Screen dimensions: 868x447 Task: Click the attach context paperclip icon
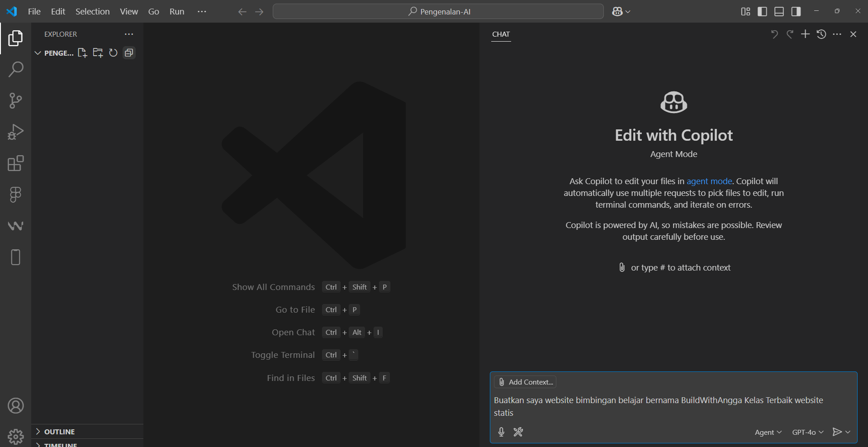pos(622,267)
